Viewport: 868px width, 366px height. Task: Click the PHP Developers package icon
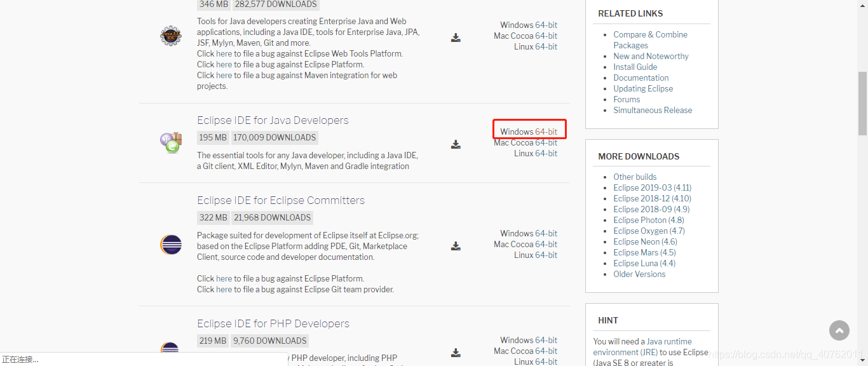(x=170, y=348)
